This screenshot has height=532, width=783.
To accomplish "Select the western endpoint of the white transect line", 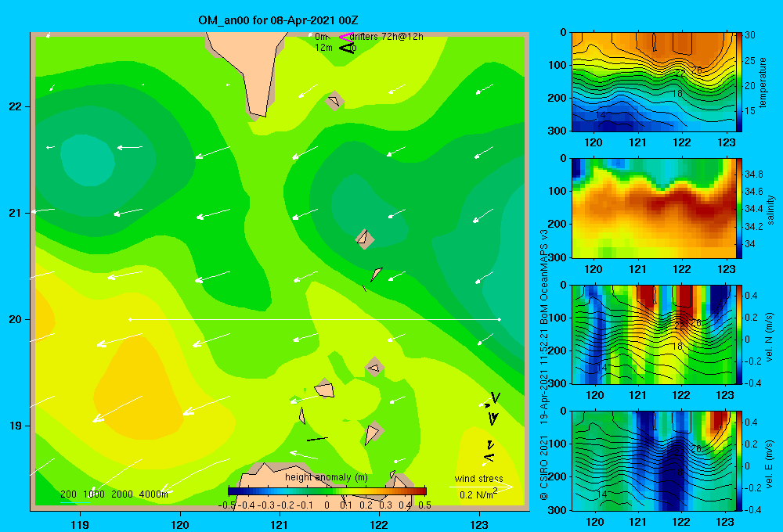I will 130,319.
